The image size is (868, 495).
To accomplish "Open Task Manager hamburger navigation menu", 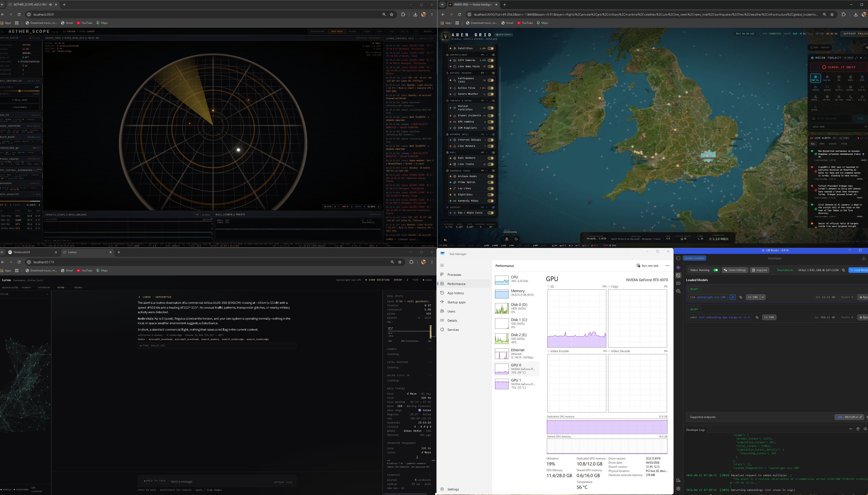I will (442, 265).
